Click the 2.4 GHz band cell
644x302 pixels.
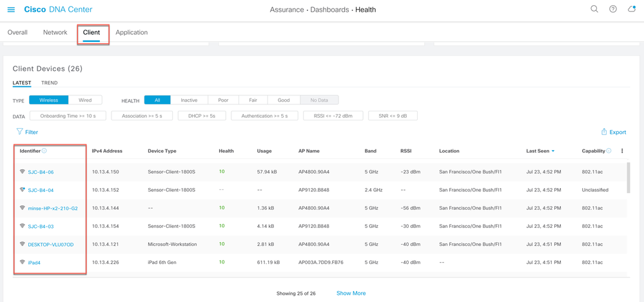374,191
